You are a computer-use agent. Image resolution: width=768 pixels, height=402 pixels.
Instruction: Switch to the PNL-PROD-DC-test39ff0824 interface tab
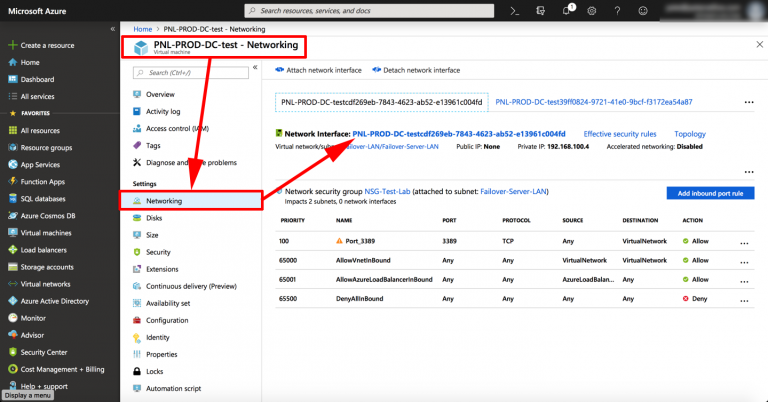coord(594,102)
